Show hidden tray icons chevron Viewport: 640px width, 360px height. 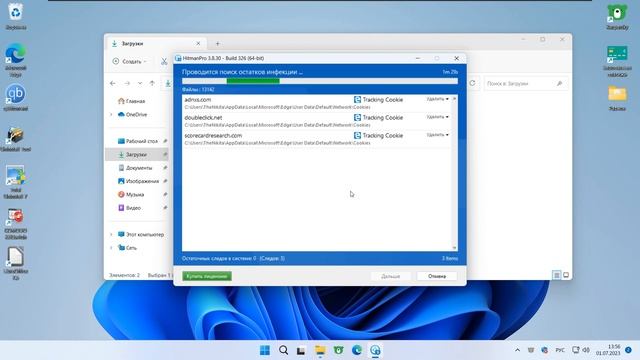(x=517, y=350)
